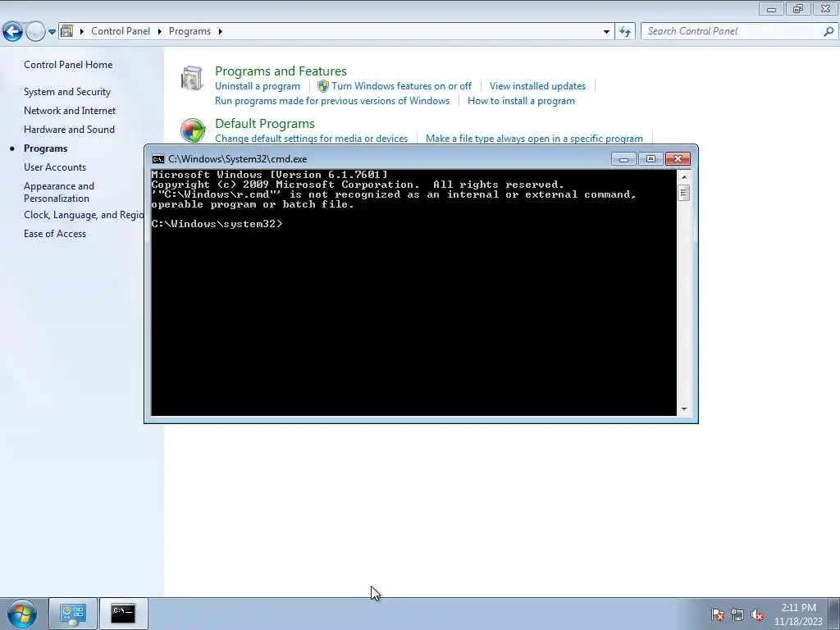The width and height of the screenshot is (840, 630).
Task: Switch to Control Panel taskbar button
Action: pyautogui.click(x=73, y=614)
